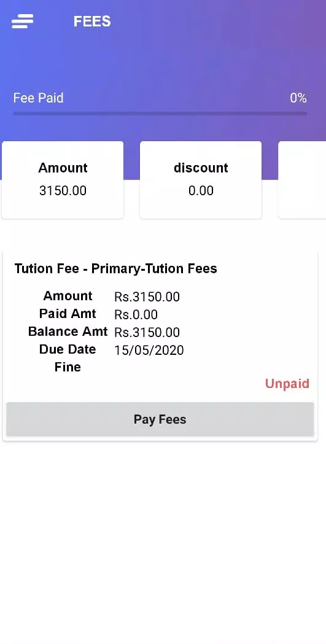Tap the FEES page title
The height and width of the screenshot is (644, 326).
tap(92, 21)
